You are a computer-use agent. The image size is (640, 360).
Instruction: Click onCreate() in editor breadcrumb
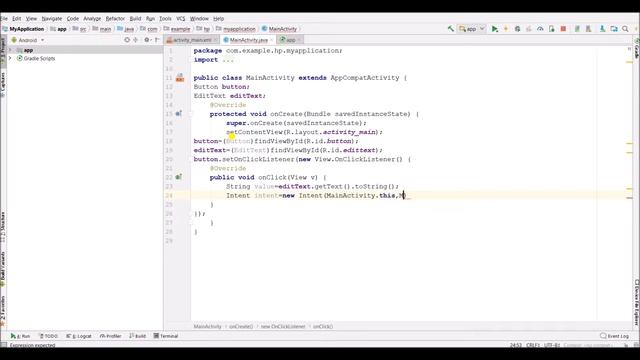tap(241, 327)
